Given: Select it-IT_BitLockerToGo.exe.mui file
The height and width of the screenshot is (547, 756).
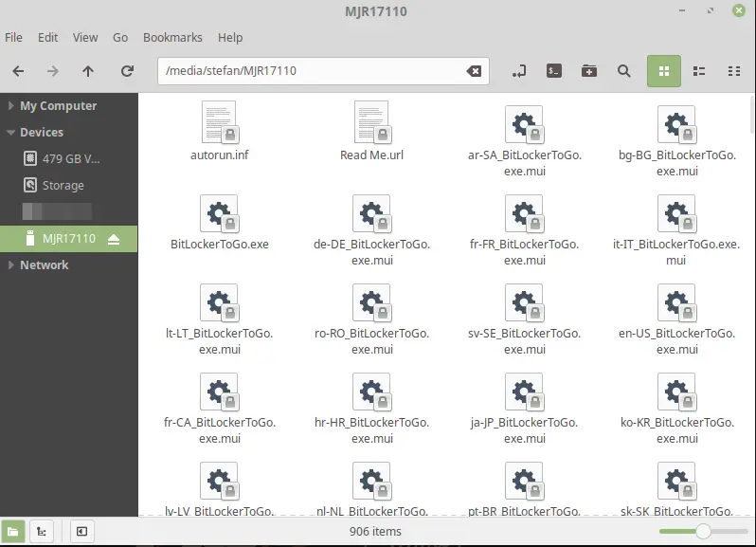Looking at the screenshot, I should [677, 230].
